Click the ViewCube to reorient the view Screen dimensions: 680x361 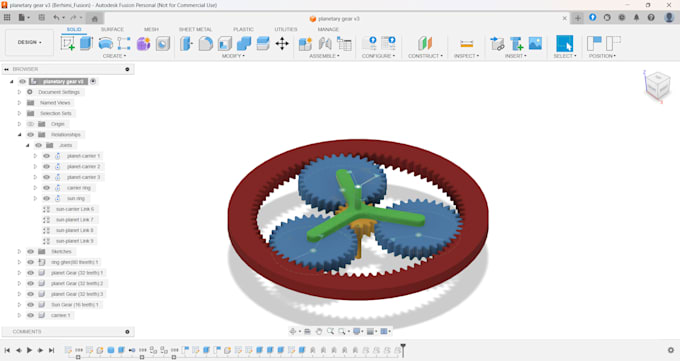tap(657, 85)
